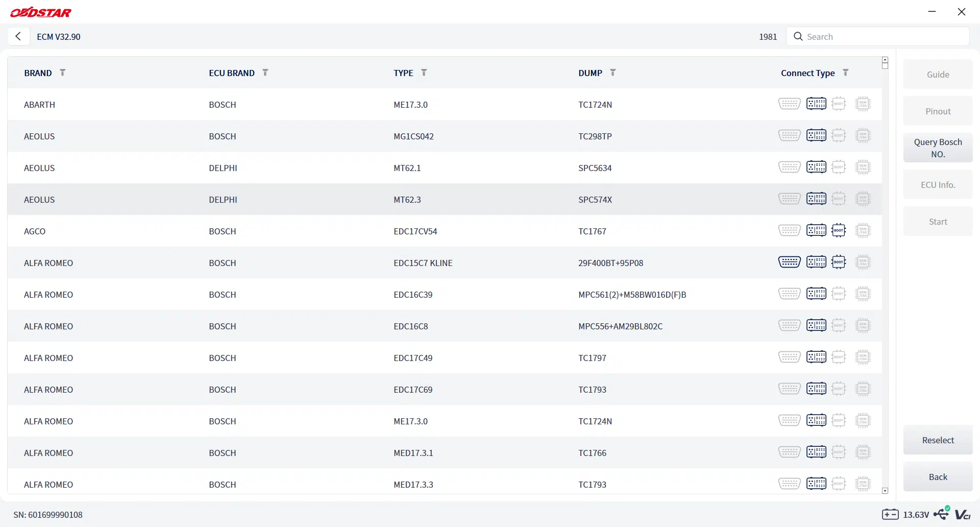Open the ECU BRAND column filter
Screen dimensions: 980x527
pos(265,73)
